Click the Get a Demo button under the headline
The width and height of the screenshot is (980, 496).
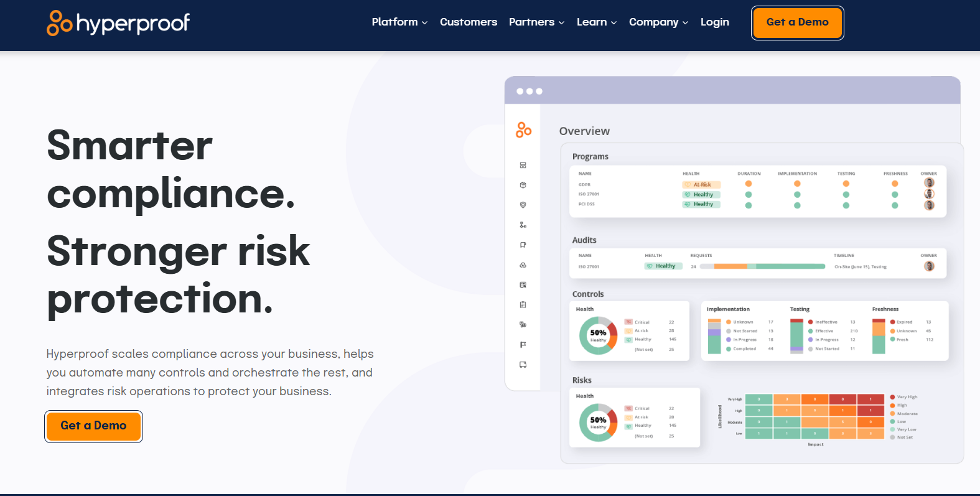click(x=93, y=426)
